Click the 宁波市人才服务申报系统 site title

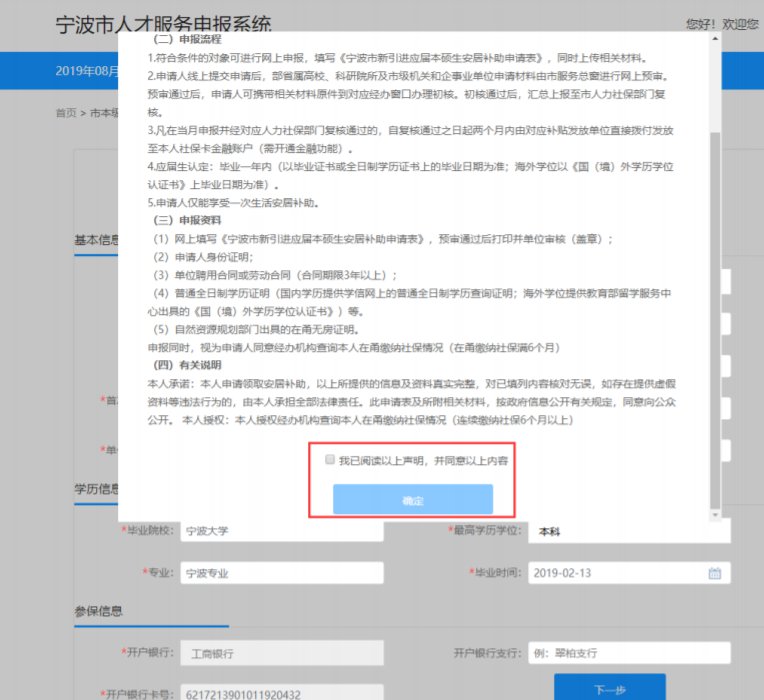tap(163, 24)
